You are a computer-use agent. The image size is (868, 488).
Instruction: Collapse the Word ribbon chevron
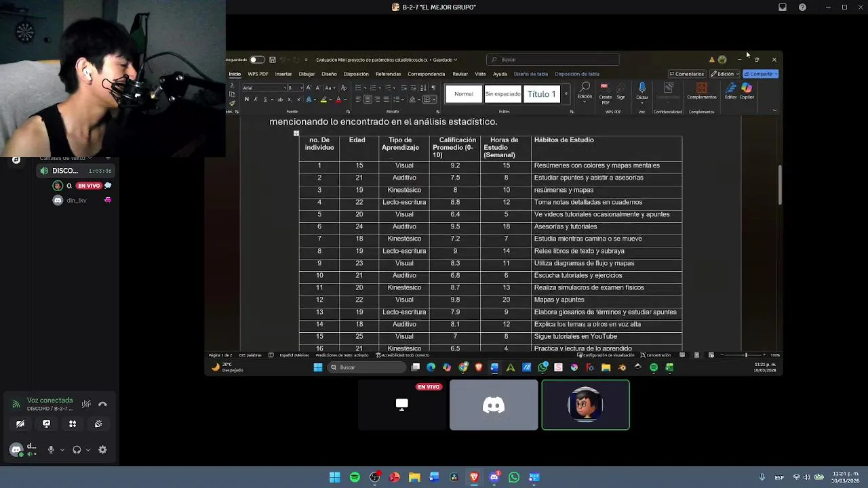coord(775,110)
